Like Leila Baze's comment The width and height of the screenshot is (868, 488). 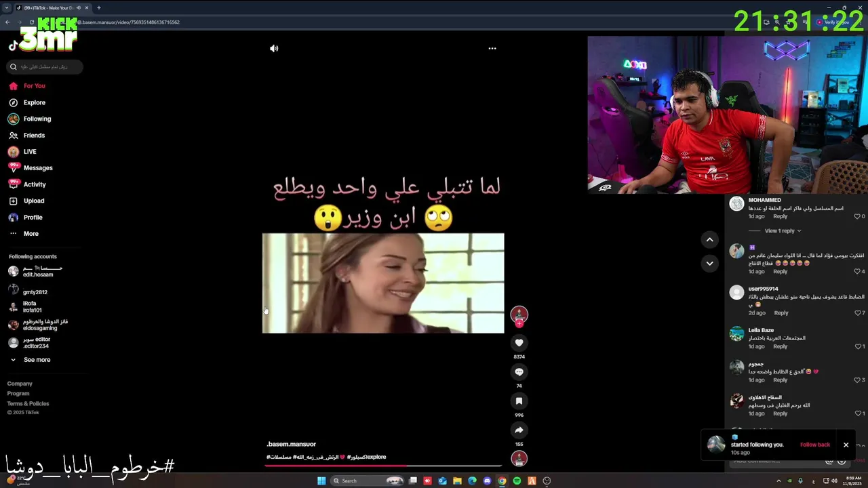click(x=857, y=346)
